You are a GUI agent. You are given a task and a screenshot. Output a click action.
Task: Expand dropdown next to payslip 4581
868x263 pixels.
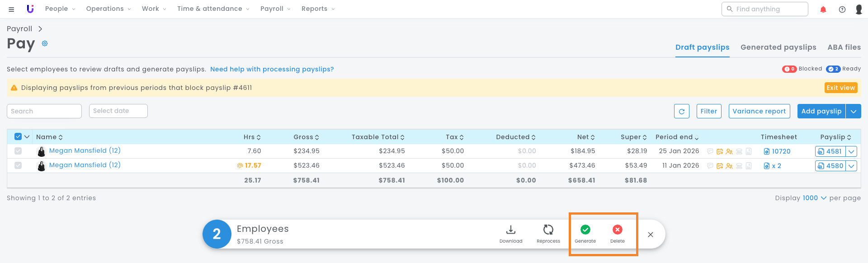851,151
